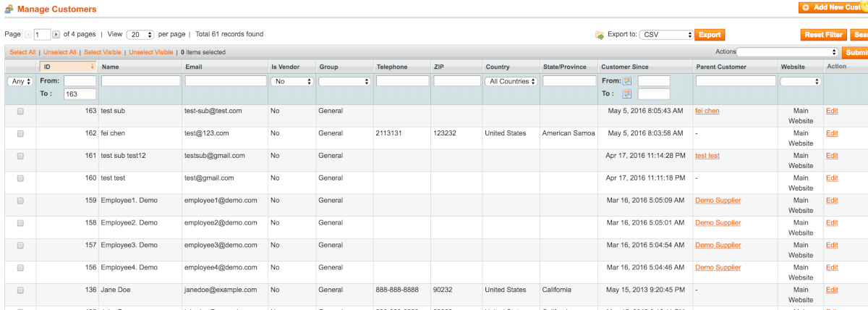Focus the Telephone filter text field
Screen dimensions: 868x310
click(x=402, y=81)
